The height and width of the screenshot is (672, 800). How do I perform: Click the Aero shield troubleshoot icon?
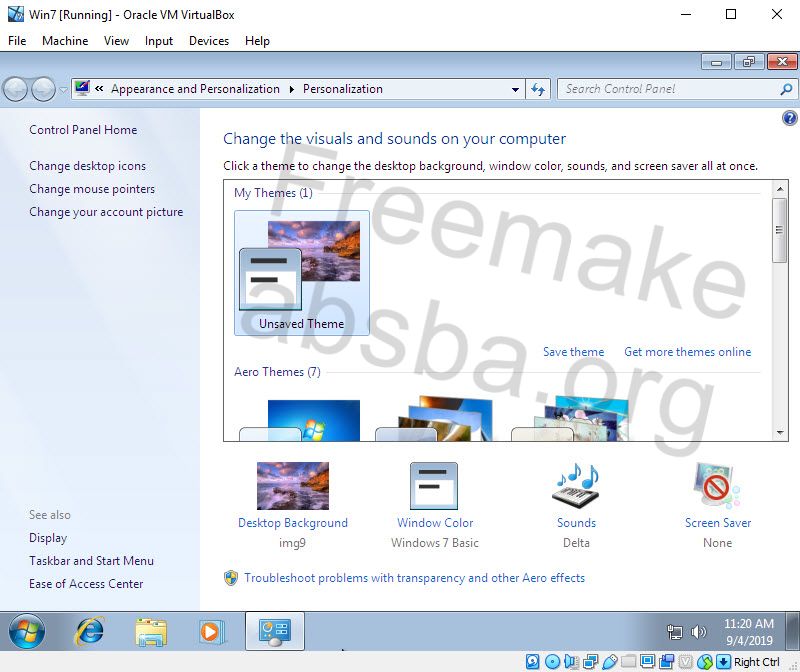pos(231,578)
